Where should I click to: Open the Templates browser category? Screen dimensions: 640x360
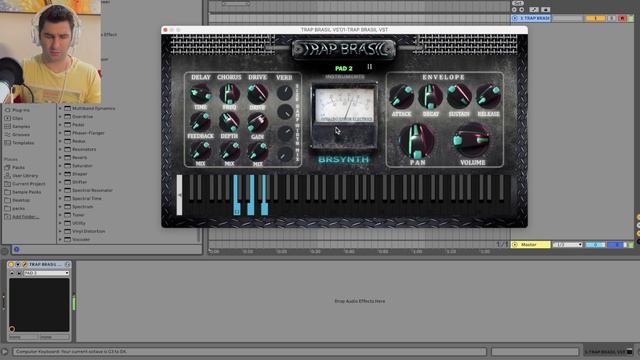(x=19, y=143)
